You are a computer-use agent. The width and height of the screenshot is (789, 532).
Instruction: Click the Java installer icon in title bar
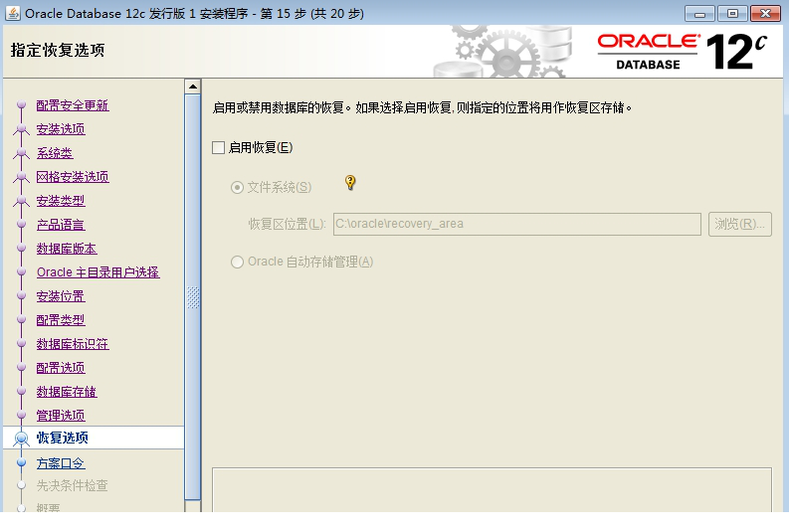click(13, 13)
